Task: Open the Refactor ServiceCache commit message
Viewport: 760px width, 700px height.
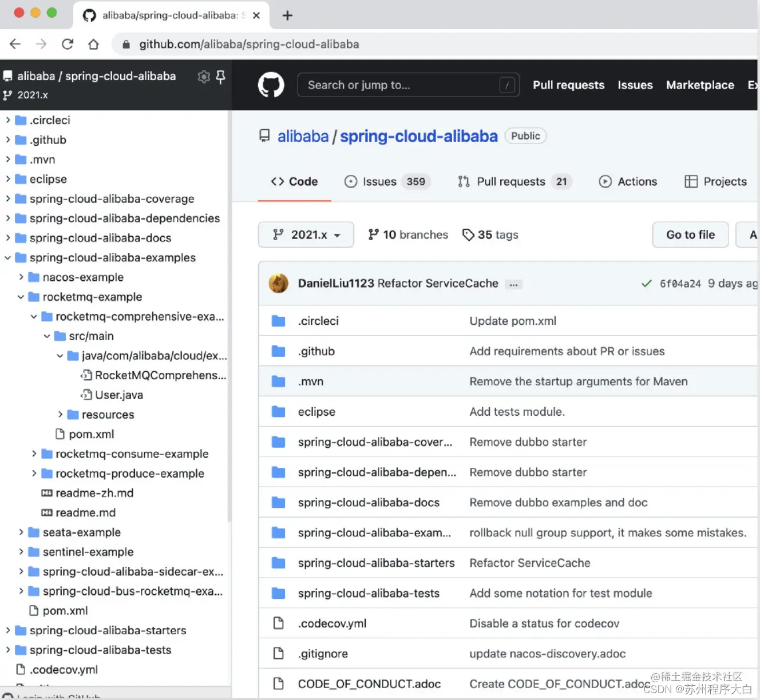Action: [438, 284]
